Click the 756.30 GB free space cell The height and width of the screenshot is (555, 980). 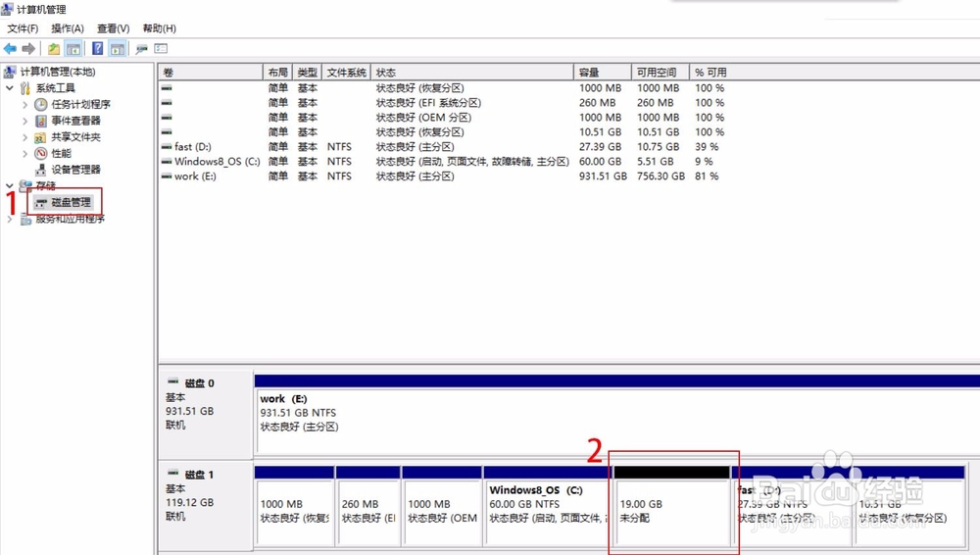pyautogui.click(x=661, y=177)
